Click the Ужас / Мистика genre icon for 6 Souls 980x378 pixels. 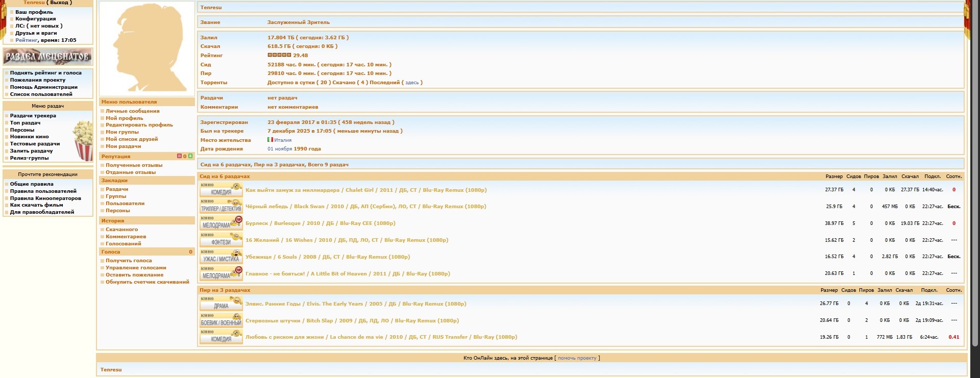tap(221, 257)
